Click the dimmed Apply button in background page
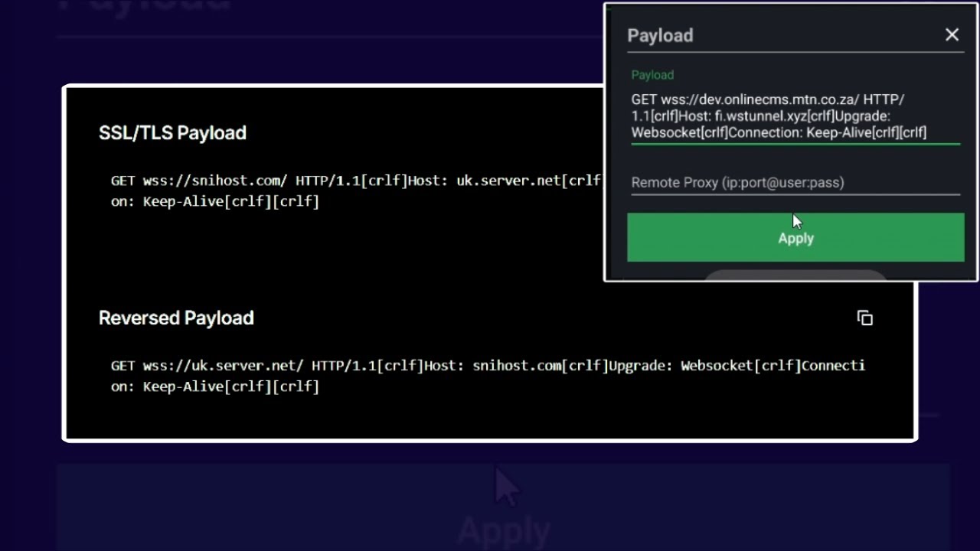The image size is (980, 551). coord(503,506)
